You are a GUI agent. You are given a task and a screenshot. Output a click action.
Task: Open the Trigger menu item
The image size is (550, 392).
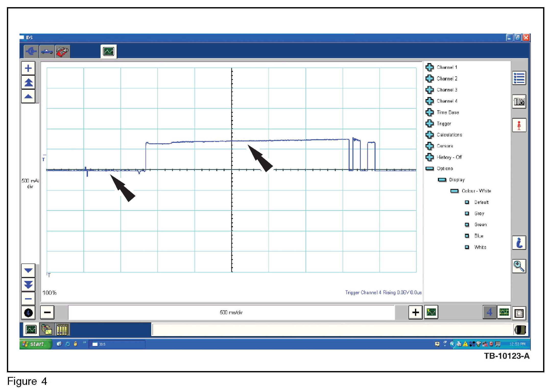pos(444,124)
